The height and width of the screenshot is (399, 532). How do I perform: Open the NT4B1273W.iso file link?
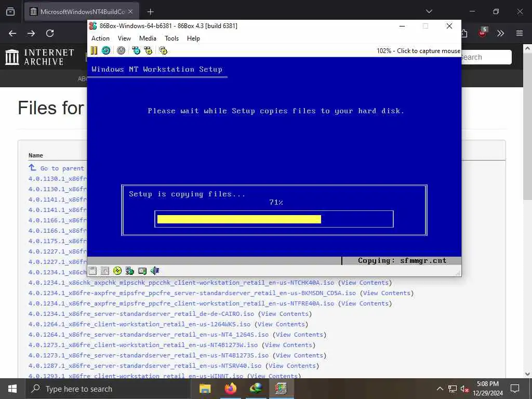point(143,345)
